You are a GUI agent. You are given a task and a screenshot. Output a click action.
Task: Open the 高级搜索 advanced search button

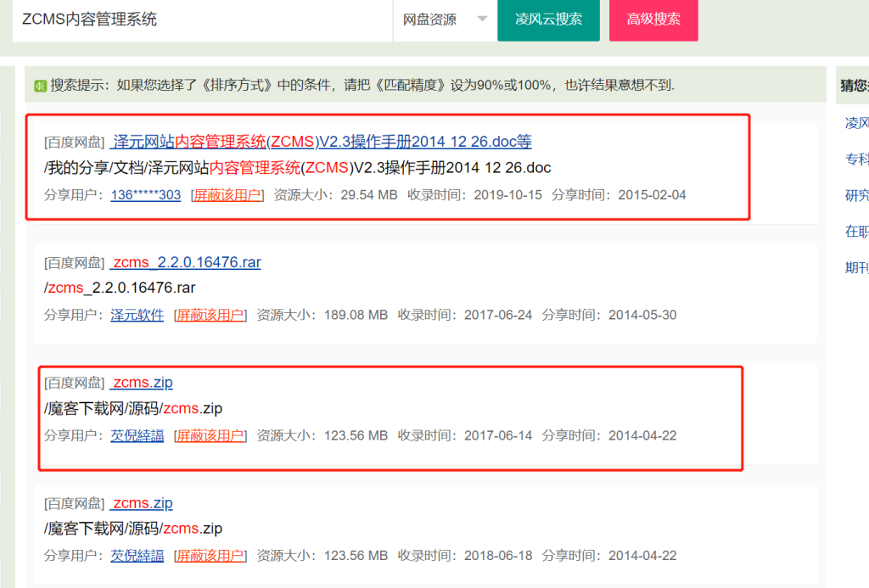click(653, 20)
